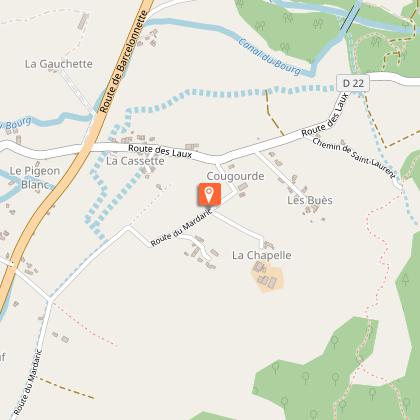This screenshot has width=420, height=420.
Task: Click the vertical Route du Mardaric label at bottom left
Action: [28, 382]
